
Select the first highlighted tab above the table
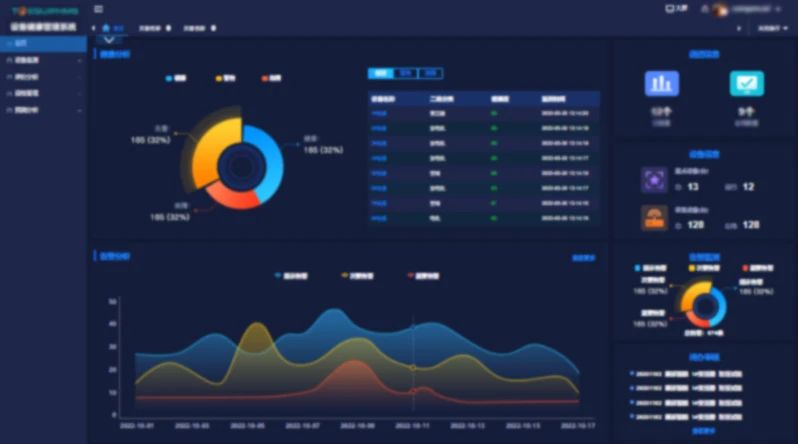tap(380, 73)
